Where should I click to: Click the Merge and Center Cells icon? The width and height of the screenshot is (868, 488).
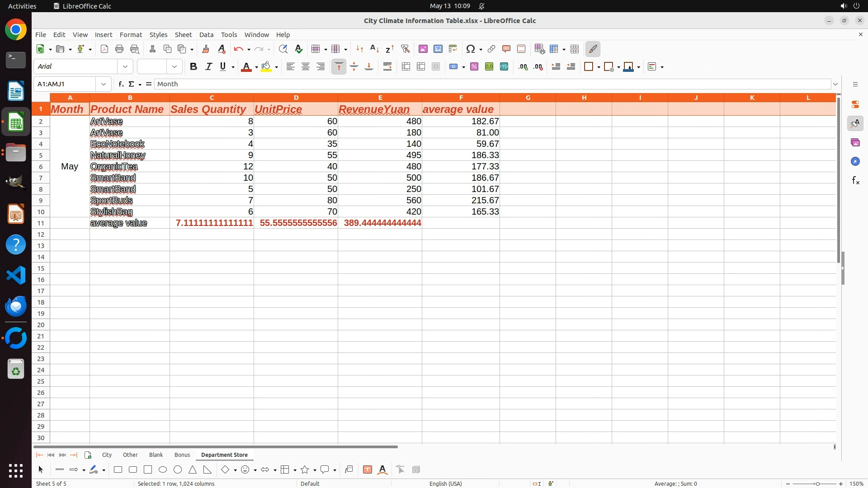coord(406,67)
